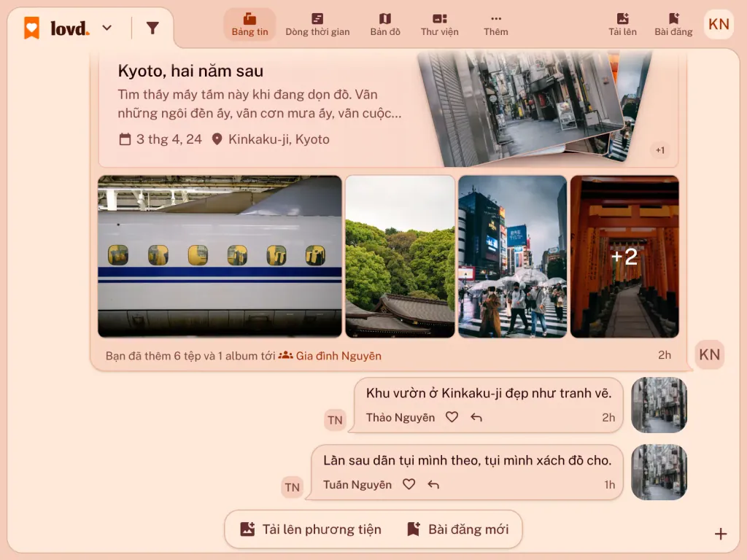Open thumbnail beside Thảo Nguyễn's comment

tap(659, 405)
